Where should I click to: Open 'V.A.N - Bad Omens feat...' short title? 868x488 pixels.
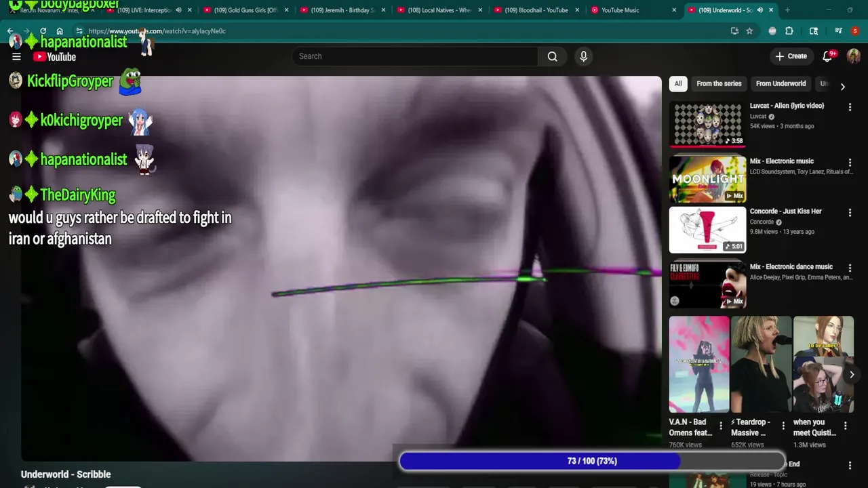[x=690, y=427]
